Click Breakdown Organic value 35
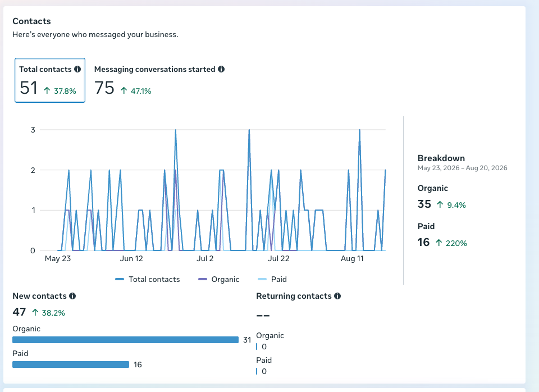 (x=424, y=204)
